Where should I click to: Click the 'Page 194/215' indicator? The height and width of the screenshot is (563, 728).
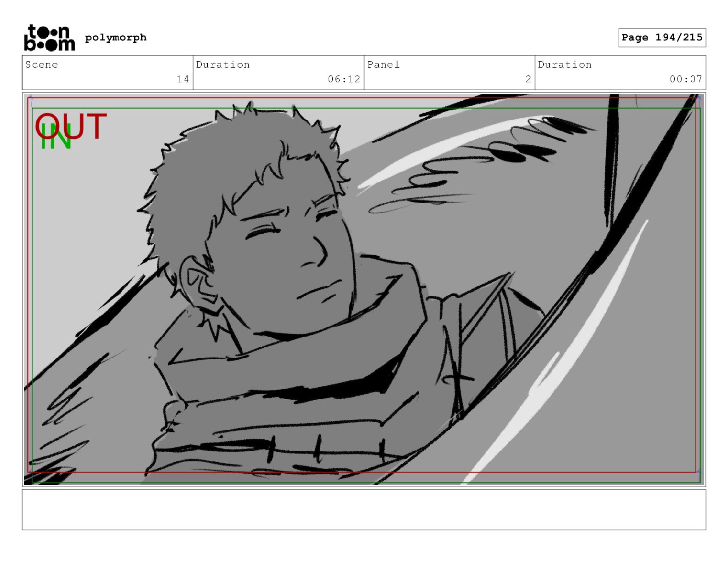click(x=662, y=37)
